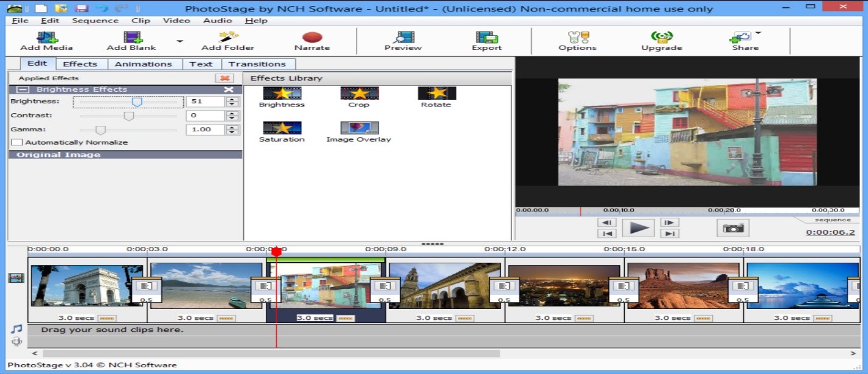Viewport: 868px width, 374px height.
Task: Switch to the Transitions tab
Action: click(259, 63)
